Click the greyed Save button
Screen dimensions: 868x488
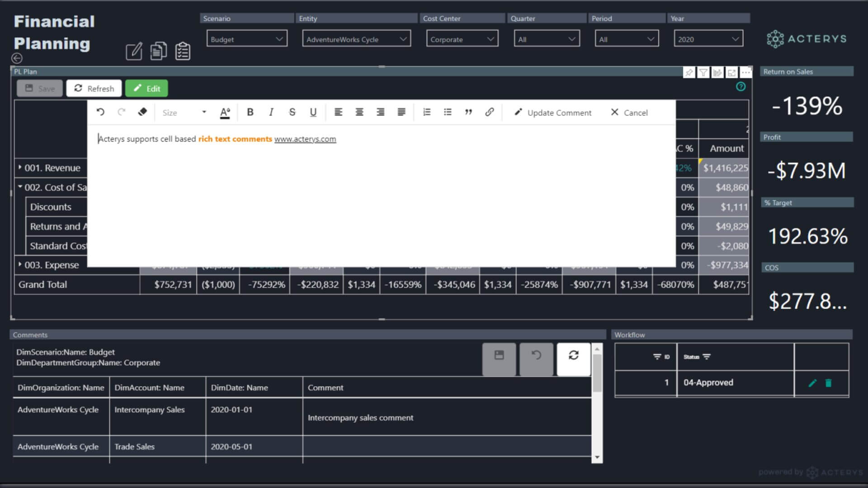tap(40, 89)
